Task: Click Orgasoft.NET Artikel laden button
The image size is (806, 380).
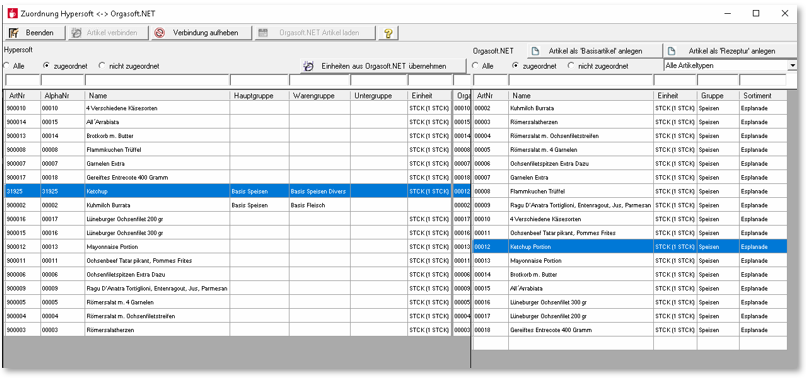Action: pyautogui.click(x=316, y=33)
